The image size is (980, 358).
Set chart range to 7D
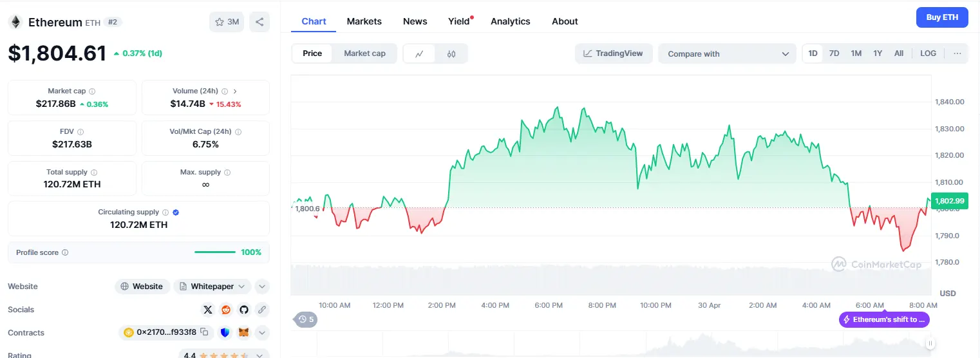pyautogui.click(x=834, y=53)
